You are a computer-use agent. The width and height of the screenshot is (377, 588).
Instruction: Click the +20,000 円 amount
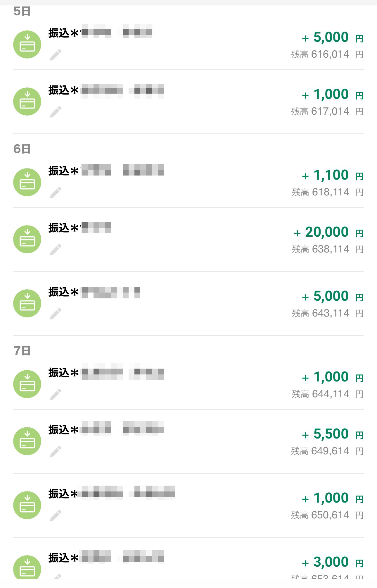click(328, 232)
